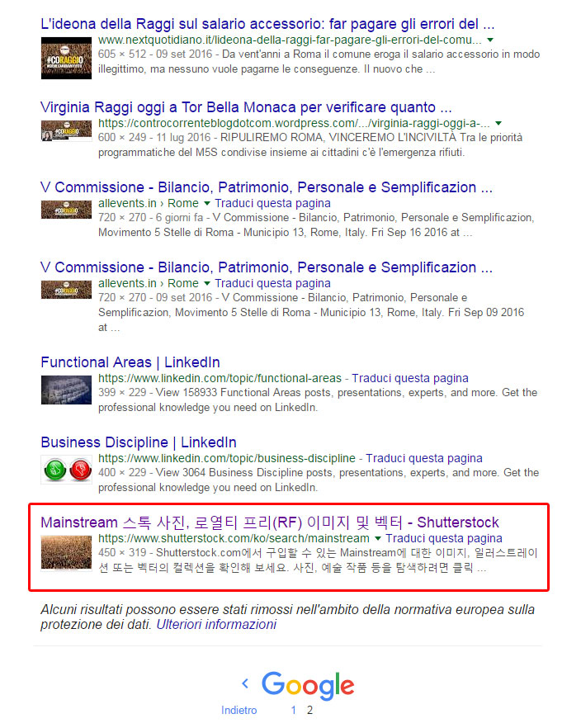
Task: Click 'Traduci questa pagina' in the Shutterstock result
Action: [444, 538]
